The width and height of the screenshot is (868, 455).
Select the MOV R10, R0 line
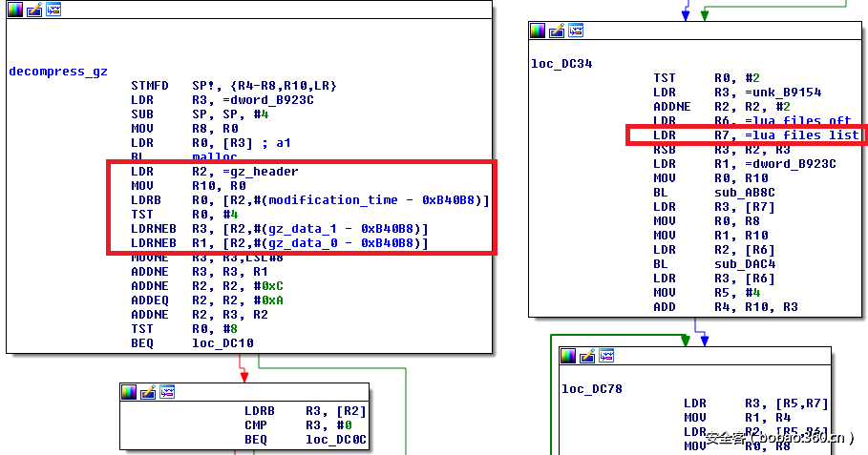tap(188, 186)
